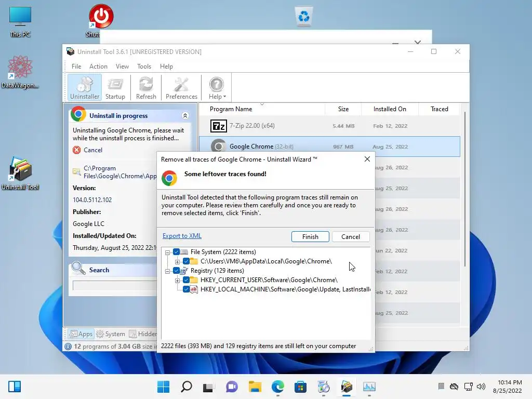Viewport: 532px width, 399px height.
Task: Select the 7-Zip 22.00 (x64) row
Action: click(x=329, y=126)
